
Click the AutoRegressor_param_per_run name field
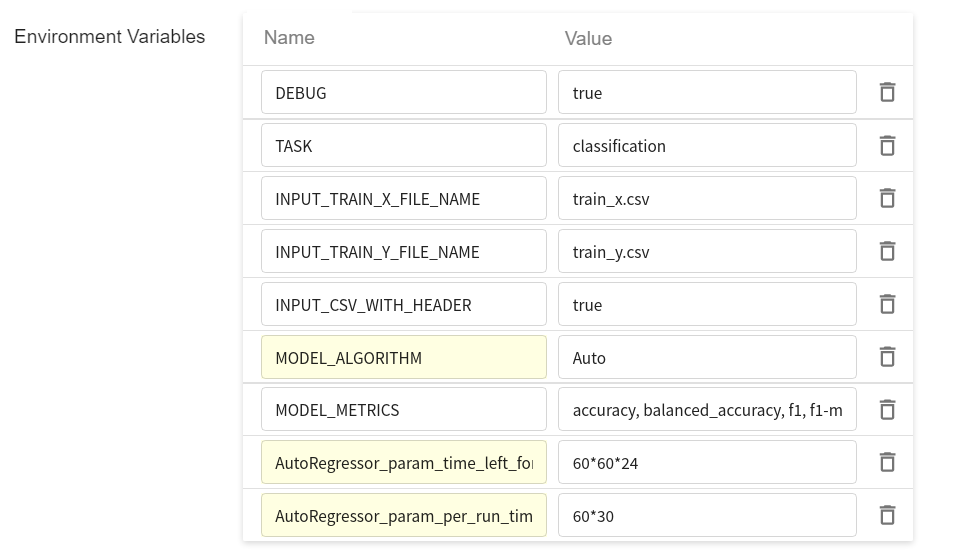pos(403,515)
